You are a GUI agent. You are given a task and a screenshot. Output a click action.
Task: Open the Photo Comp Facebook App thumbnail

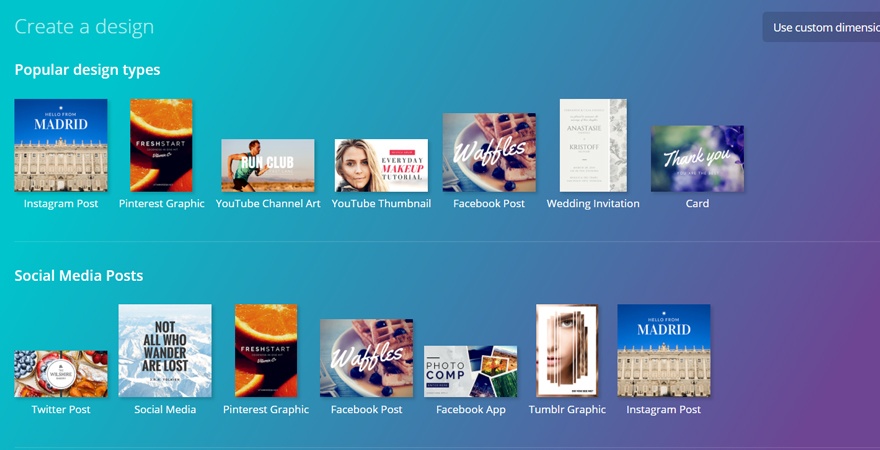click(470, 371)
